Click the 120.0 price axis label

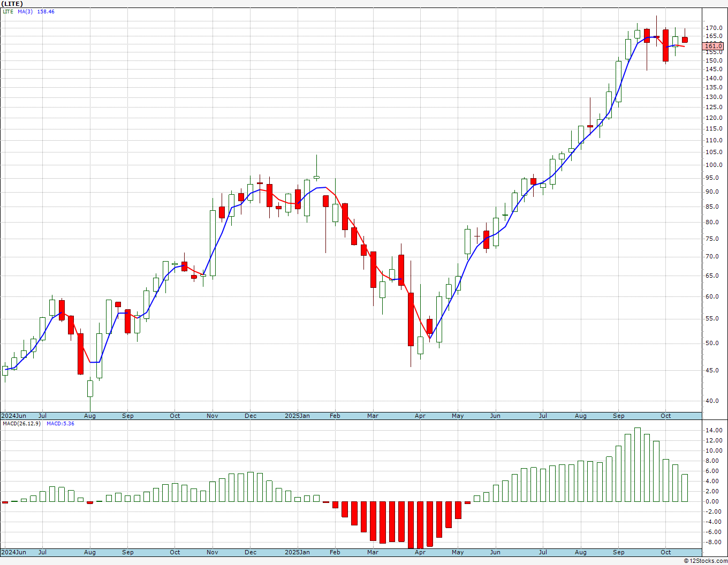pyautogui.click(x=714, y=118)
